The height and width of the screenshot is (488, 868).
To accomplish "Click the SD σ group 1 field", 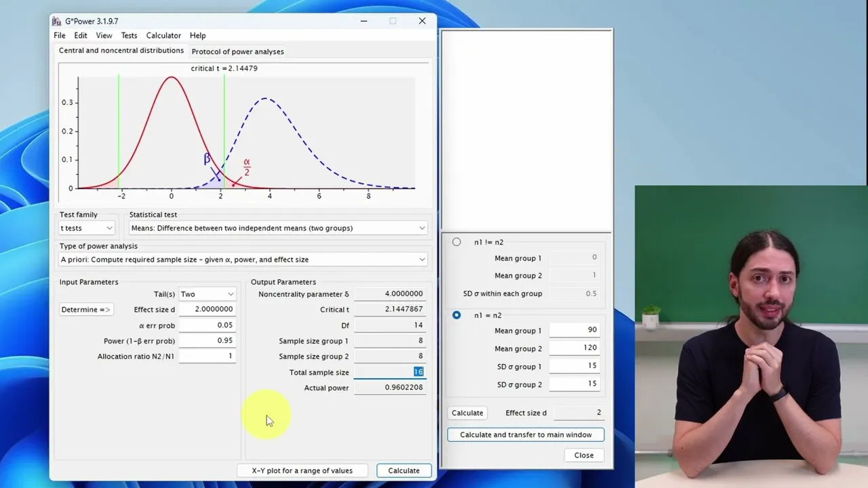I will point(574,366).
